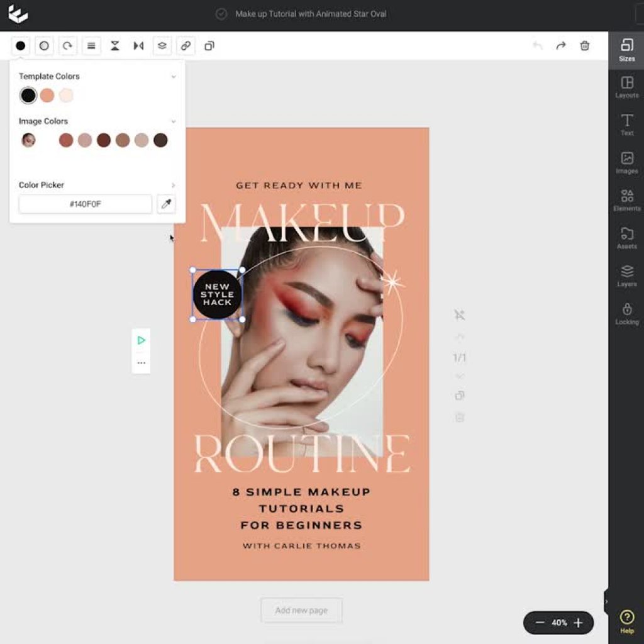Collapse the Image Colors section

click(x=174, y=121)
